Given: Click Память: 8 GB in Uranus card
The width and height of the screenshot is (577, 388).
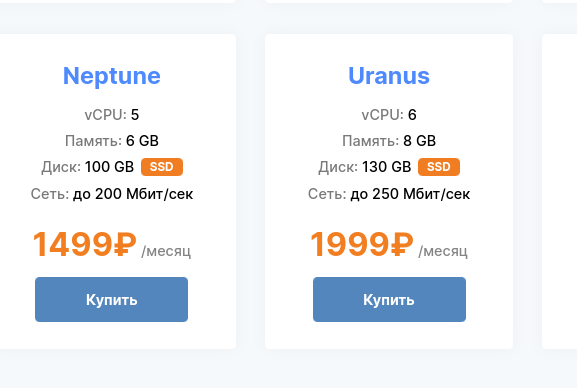Looking at the screenshot, I should 389,141.
